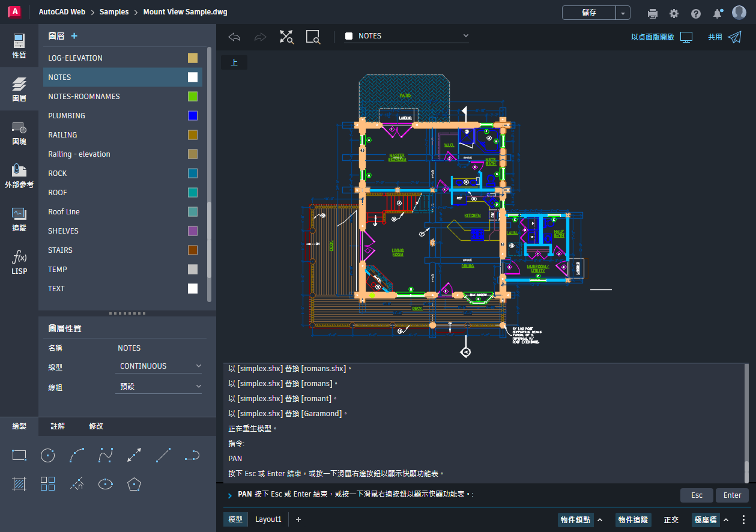
Task: Select the Circle draw tool
Action: click(x=47, y=455)
